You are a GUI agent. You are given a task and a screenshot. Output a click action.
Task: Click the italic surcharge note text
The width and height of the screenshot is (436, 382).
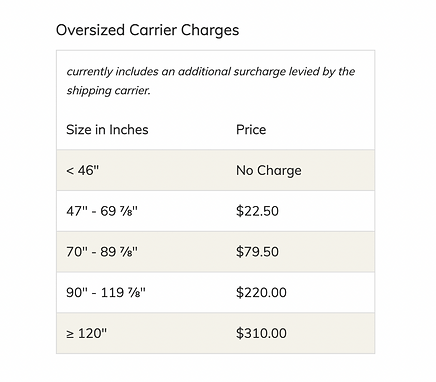[211, 81]
